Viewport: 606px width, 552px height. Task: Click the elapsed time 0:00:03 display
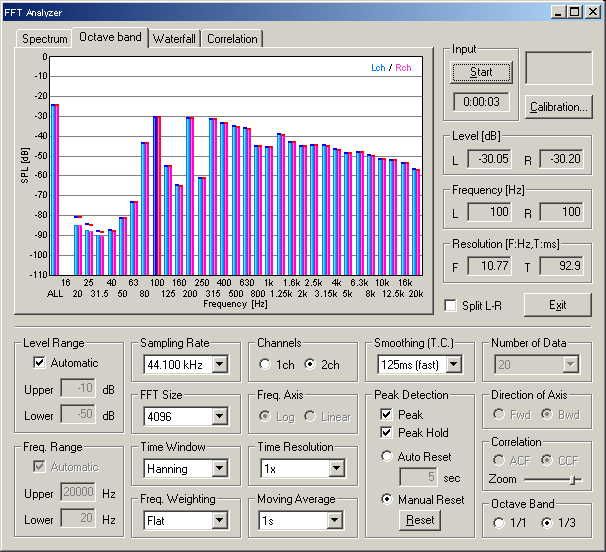coord(481,102)
